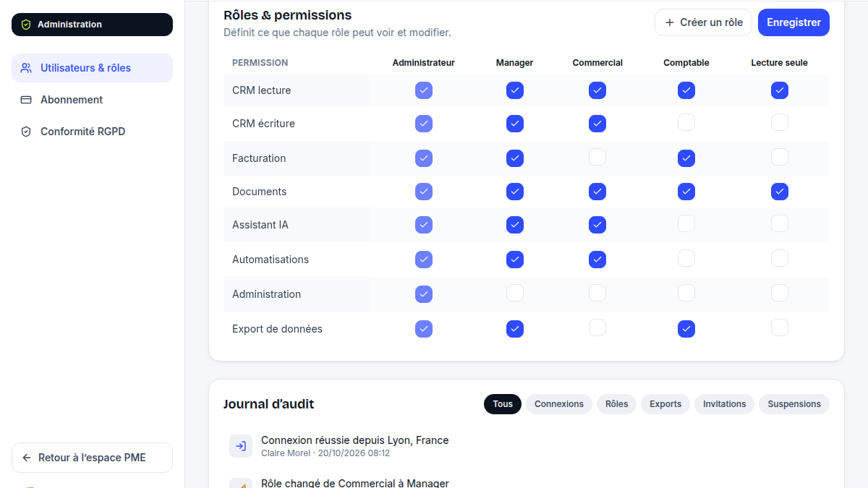Filter audit log by Rôles
868x488 pixels.
tap(617, 404)
